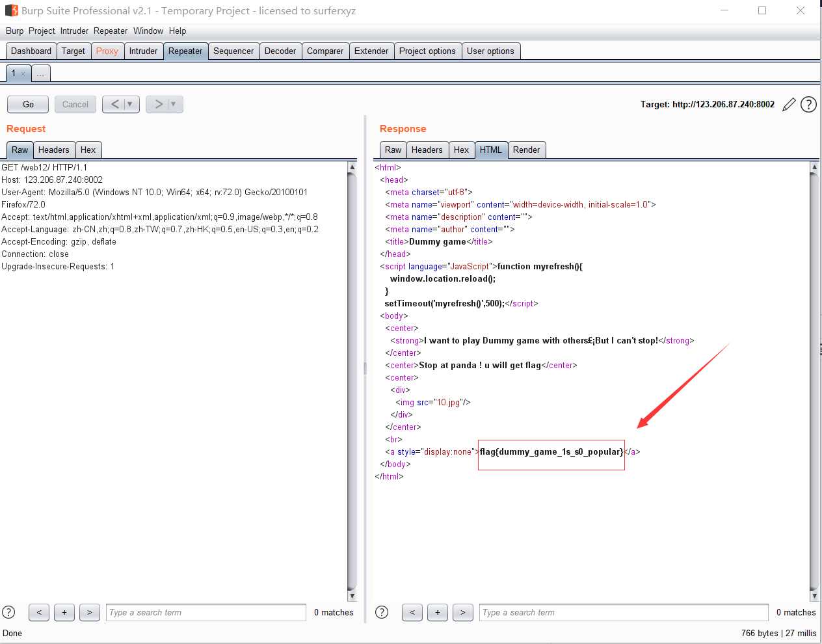Switch to the Intruder tool tab
Image resolution: width=822 pixels, height=644 pixels.
[x=143, y=51]
